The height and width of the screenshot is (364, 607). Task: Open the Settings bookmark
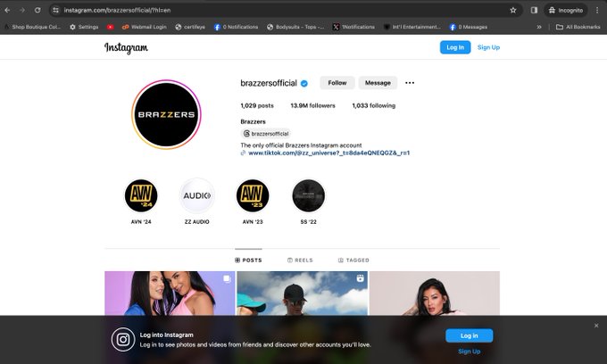pos(84,27)
